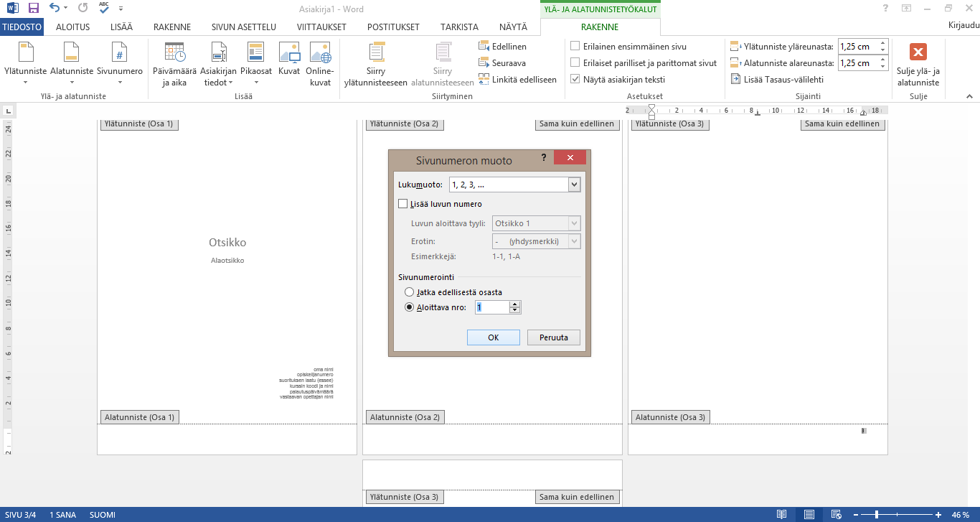This screenshot has width=980, height=522.
Task: Open the Sivunumero page number menu
Action: (x=120, y=63)
